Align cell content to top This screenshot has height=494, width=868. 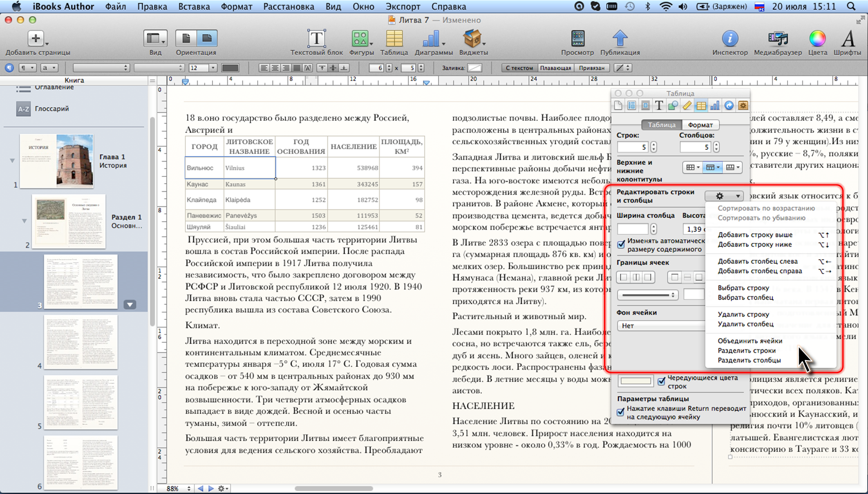click(x=322, y=68)
